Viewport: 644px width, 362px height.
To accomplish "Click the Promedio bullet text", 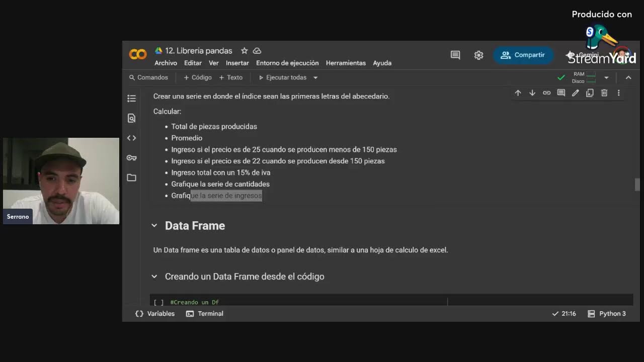I will 187,138.
